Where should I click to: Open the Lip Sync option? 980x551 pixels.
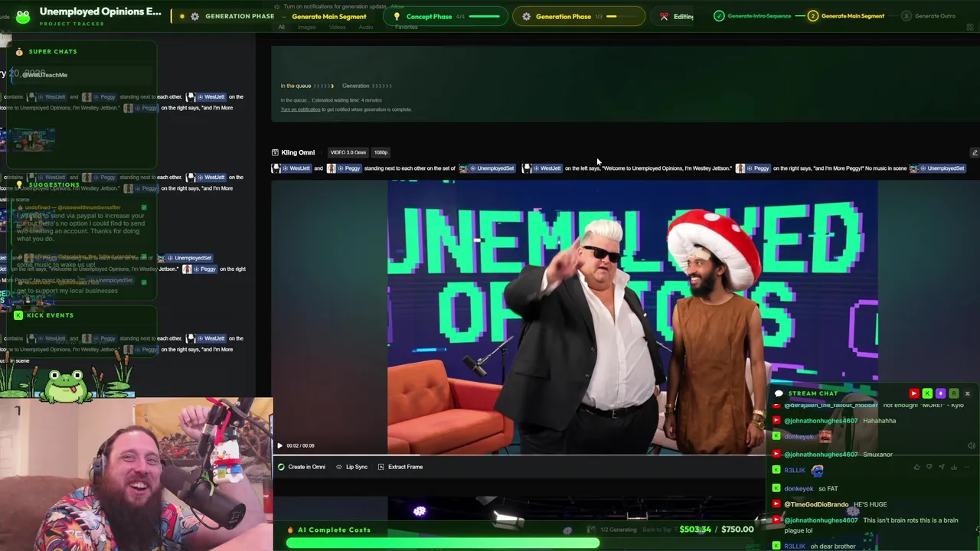click(x=351, y=467)
